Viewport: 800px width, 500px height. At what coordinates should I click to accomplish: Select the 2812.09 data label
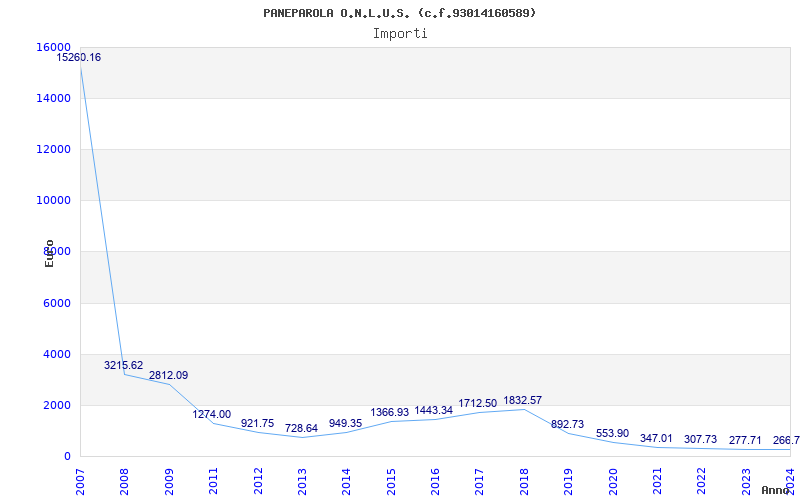click(x=168, y=375)
